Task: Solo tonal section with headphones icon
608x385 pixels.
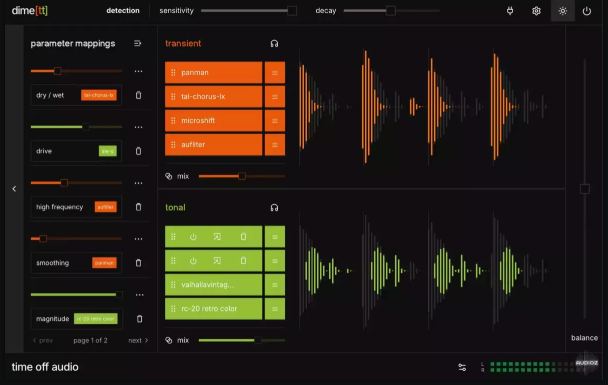Action: coord(274,207)
